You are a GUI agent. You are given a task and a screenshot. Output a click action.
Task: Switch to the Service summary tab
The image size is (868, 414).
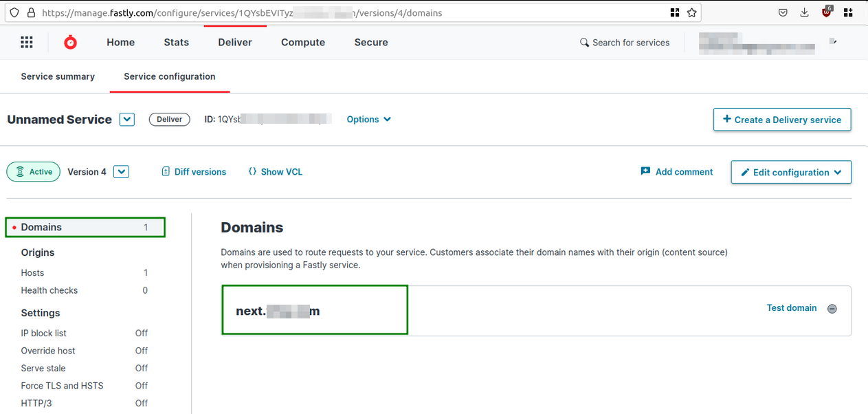point(58,76)
